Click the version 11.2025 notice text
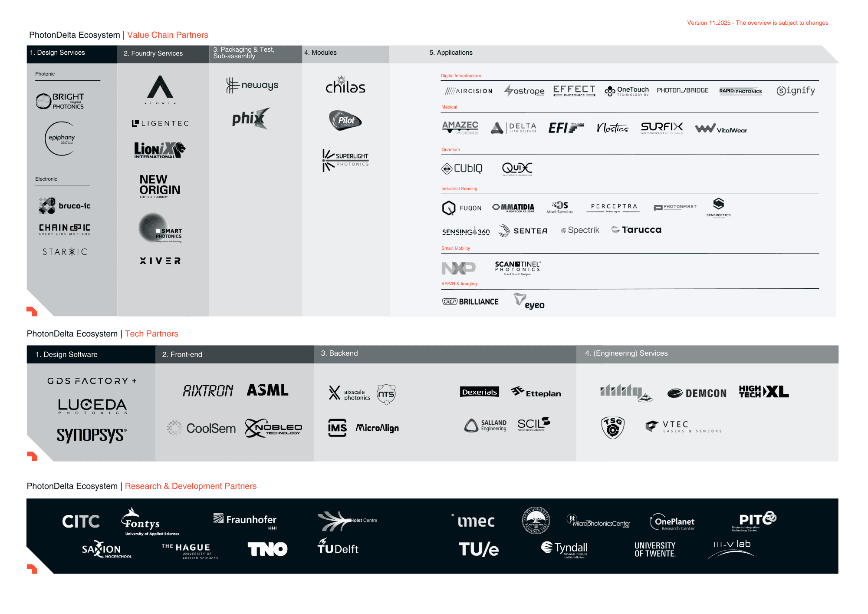Image resolution: width=868 pixels, height=614 pixels. tap(757, 23)
